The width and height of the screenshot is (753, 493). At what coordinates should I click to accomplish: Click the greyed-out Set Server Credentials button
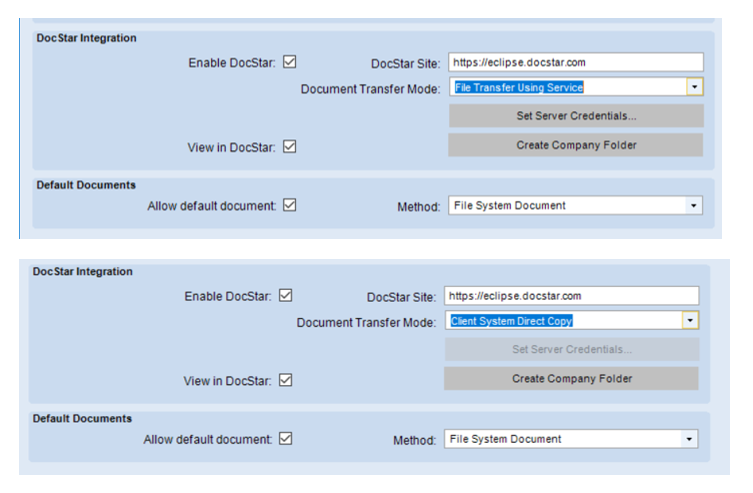click(572, 349)
